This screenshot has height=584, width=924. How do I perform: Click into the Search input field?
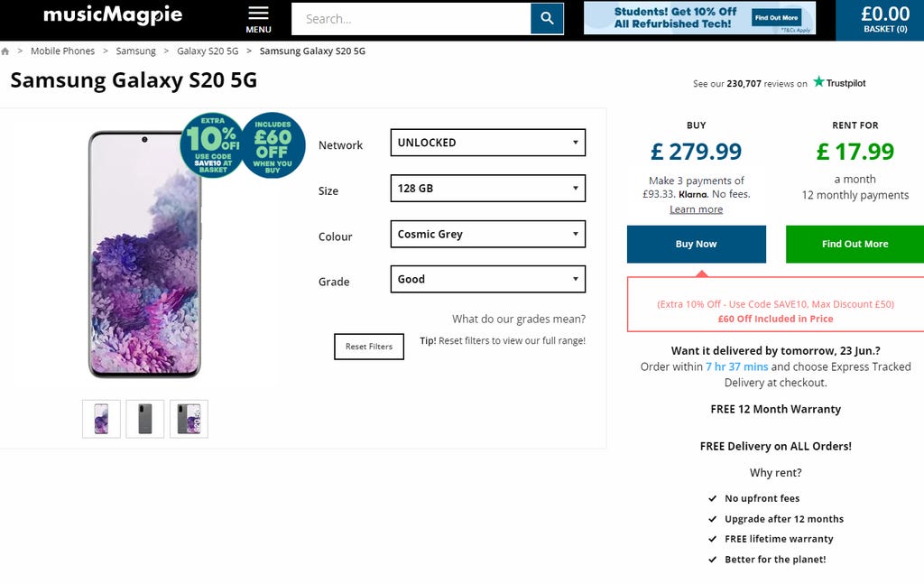point(411,19)
